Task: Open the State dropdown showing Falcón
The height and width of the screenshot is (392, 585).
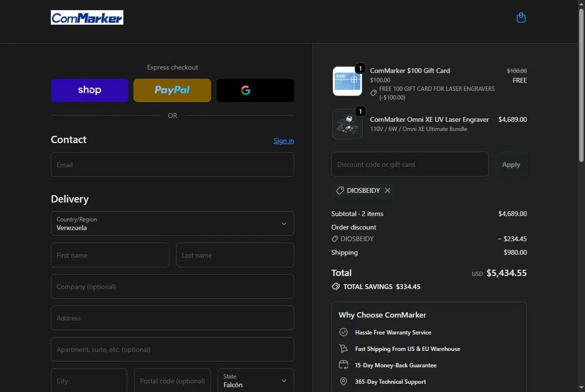Action: [255, 380]
